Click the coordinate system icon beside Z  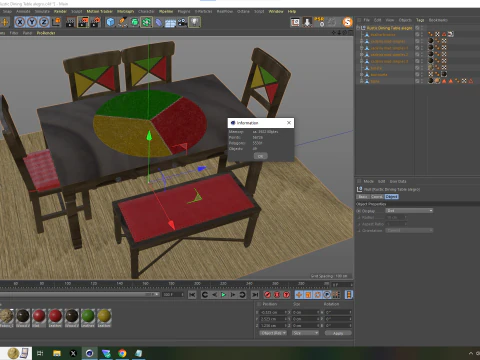click(x=56, y=22)
